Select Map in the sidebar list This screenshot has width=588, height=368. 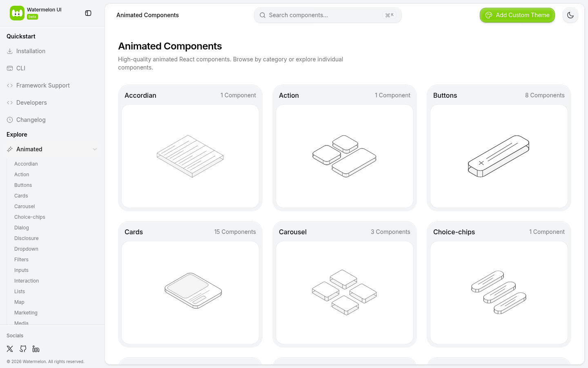tap(19, 302)
